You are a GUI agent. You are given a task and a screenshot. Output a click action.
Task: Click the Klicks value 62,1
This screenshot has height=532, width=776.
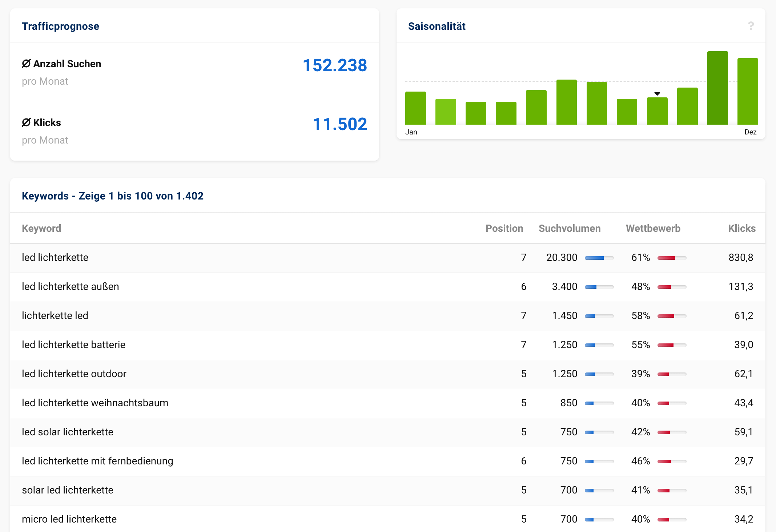(x=744, y=374)
